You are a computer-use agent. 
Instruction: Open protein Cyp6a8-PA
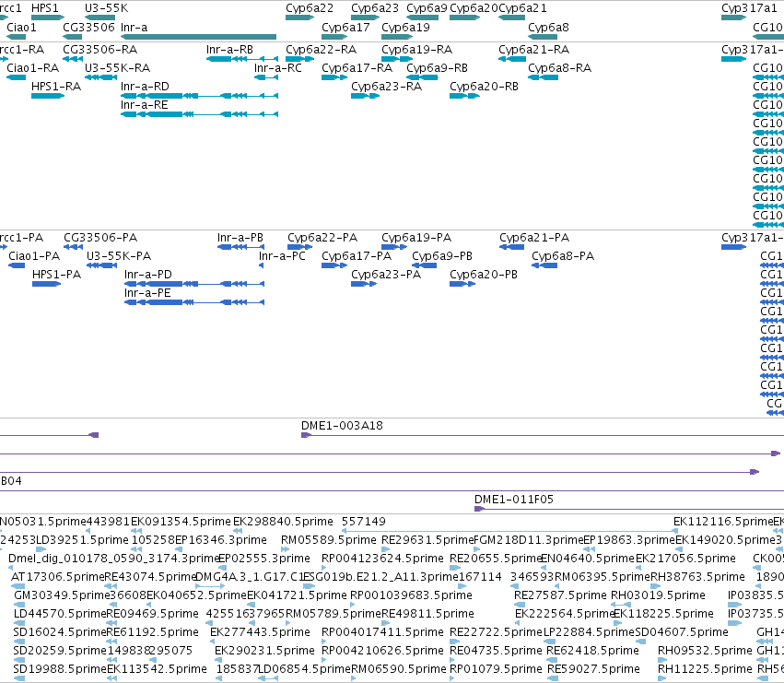pyautogui.click(x=544, y=265)
